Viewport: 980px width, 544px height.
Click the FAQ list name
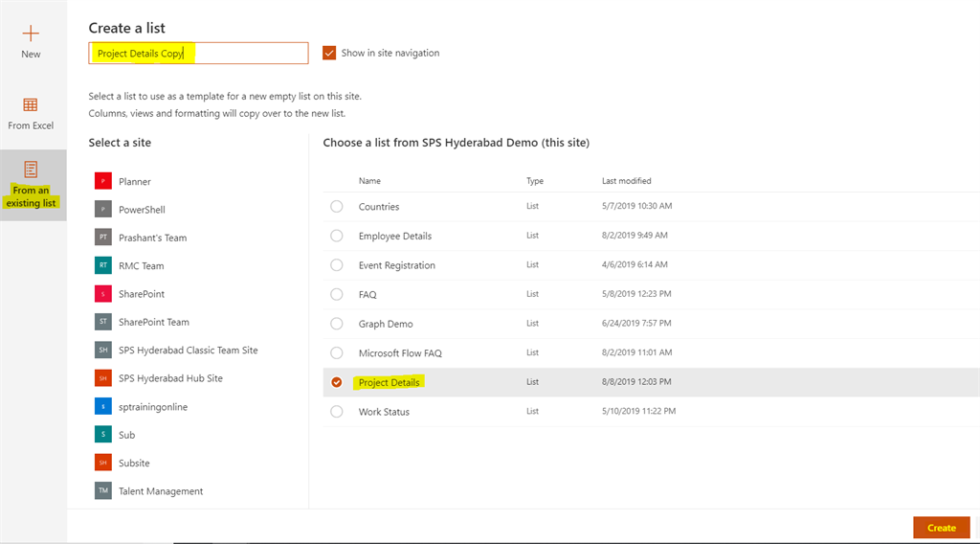point(367,295)
